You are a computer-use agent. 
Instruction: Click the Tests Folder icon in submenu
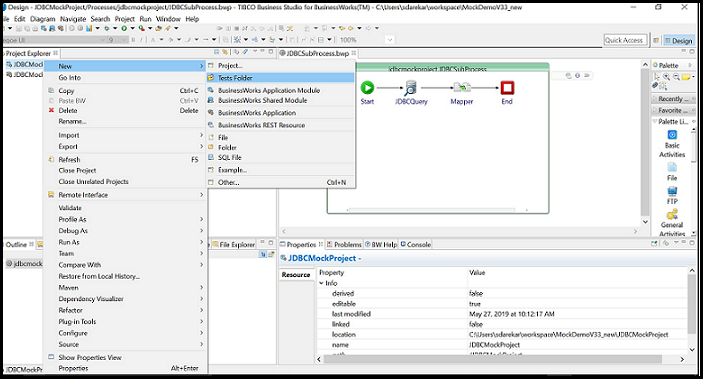pyautogui.click(x=211, y=78)
